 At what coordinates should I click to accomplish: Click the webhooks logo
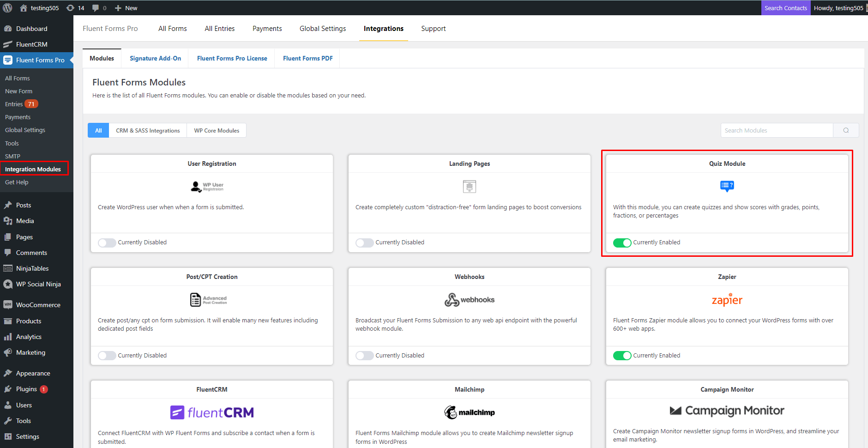(x=469, y=300)
